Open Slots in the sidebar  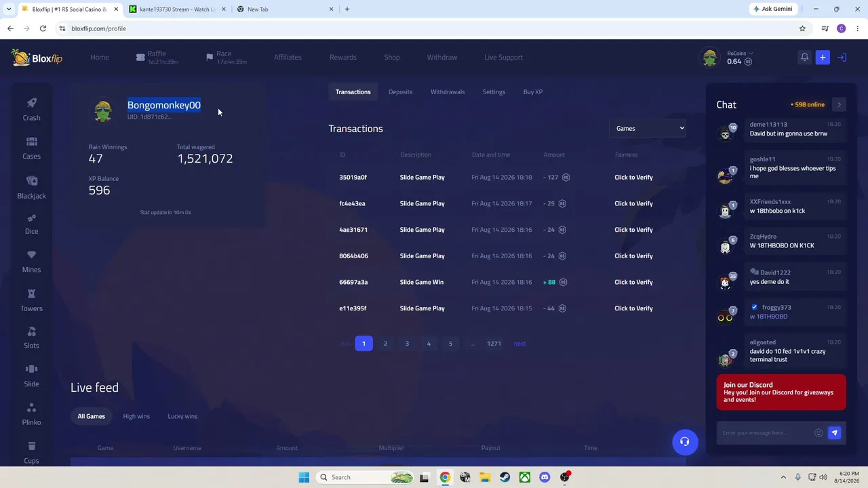tap(31, 338)
